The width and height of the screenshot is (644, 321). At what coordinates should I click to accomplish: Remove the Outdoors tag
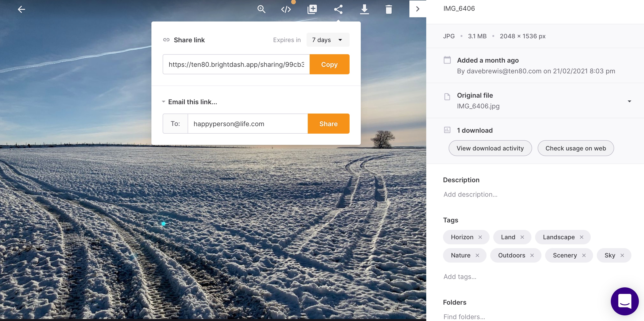coord(532,255)
